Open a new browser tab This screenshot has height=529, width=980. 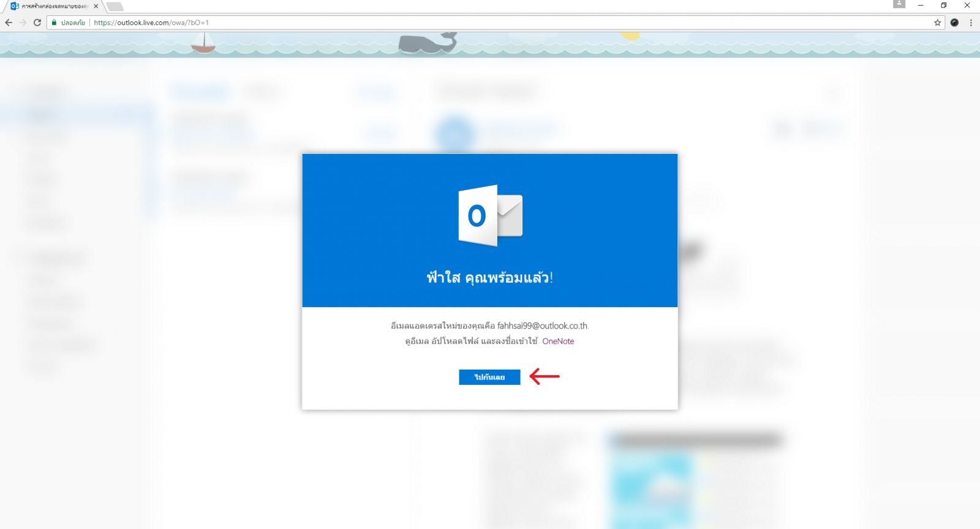click(115, 7)
